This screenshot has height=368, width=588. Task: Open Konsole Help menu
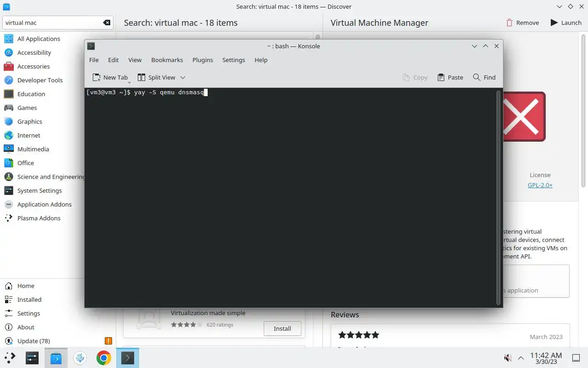261,60
